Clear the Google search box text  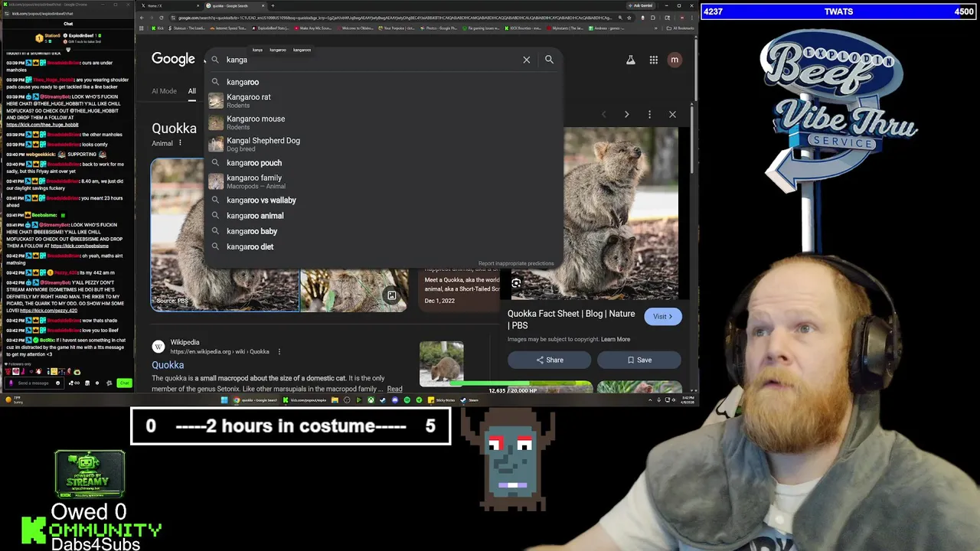[526, 60]
